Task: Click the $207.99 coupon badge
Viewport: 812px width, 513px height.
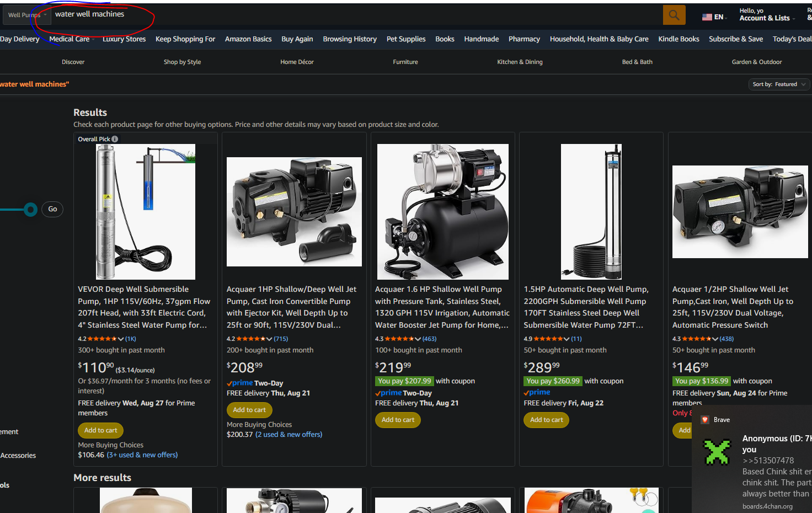Action: click(x=404, y=381)
